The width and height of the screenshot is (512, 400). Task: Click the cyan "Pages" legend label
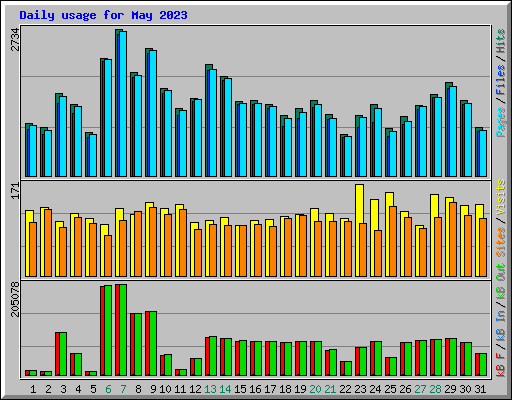501,122
